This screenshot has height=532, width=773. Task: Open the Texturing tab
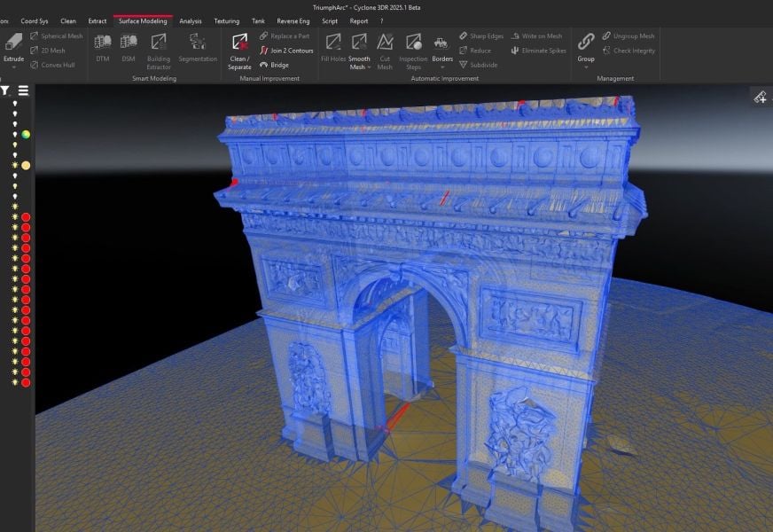click(227, 21)
